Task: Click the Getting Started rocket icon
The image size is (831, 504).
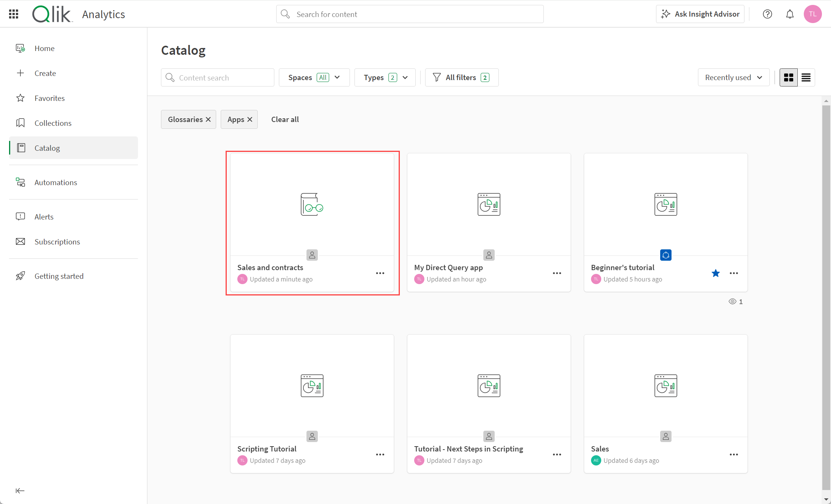Action: (20, 276)
